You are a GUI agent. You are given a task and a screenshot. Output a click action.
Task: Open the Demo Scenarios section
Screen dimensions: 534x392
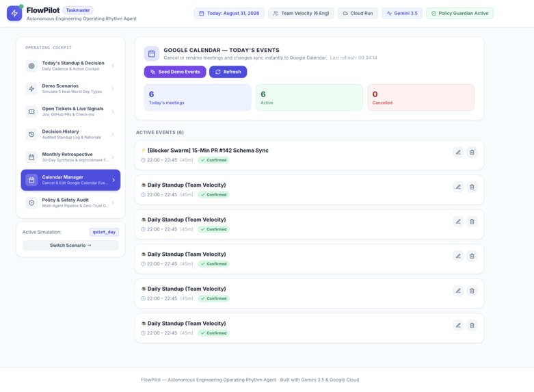(x=70, y=89)
